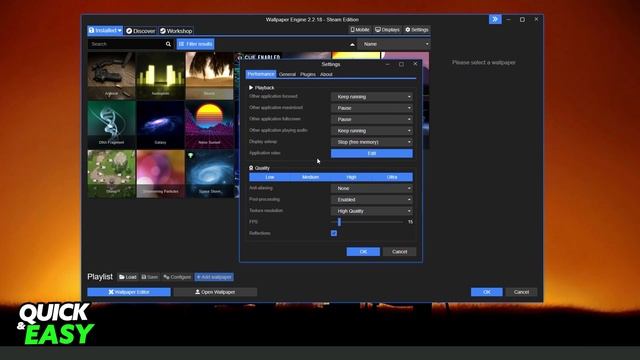Image resolution: width=640 pixels, height=360 pixels.
Task: Select the Beach palm tree wallpaper thumbnail
Action: point(209,76)
